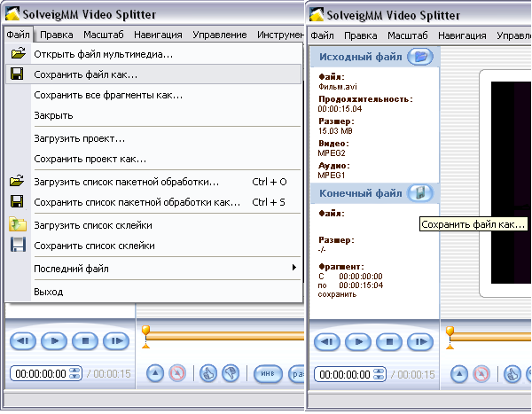Choose Открыть файл мультимедиа… from the menu

coord(153,54)
